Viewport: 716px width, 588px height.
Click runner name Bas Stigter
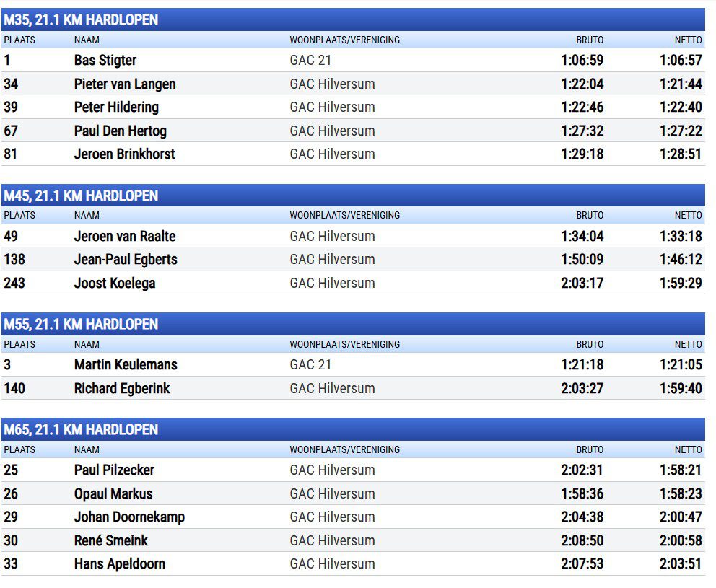coord(105,60)
